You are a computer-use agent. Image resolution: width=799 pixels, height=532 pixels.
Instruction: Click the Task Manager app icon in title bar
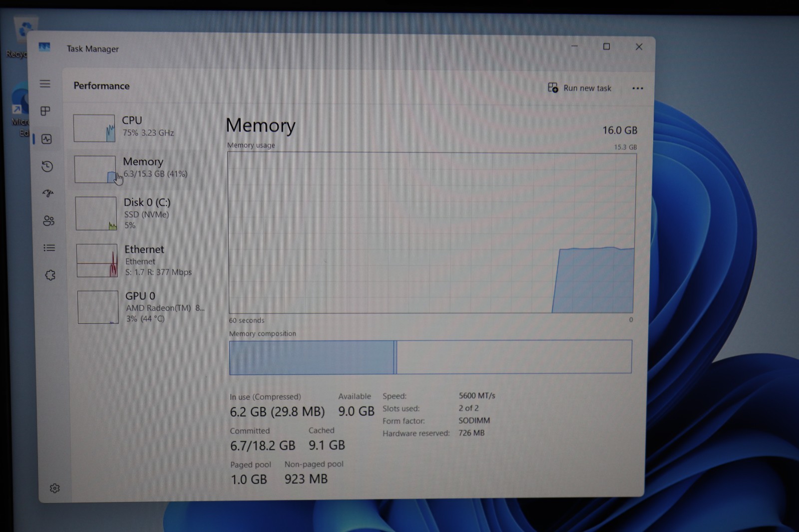point(44,47)
